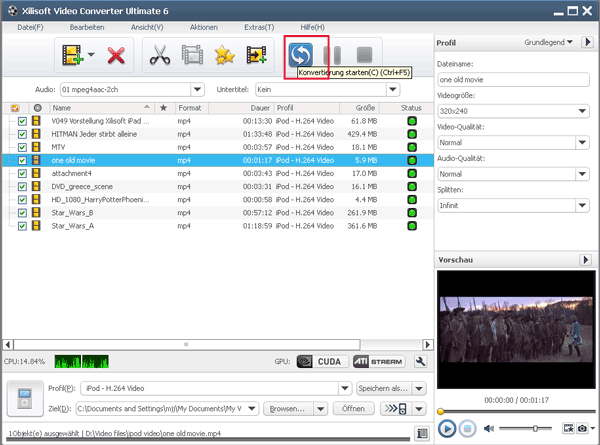Open the Bearbeiten menu
The height and width of the screenshot is (445, 600).
87,27
